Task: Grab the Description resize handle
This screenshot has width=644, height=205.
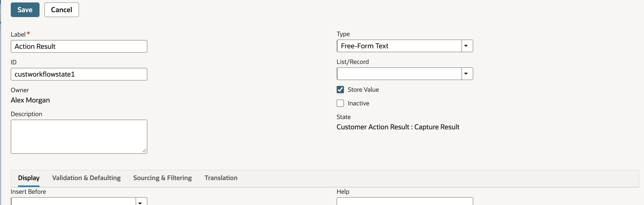Action: pos(144,151)
